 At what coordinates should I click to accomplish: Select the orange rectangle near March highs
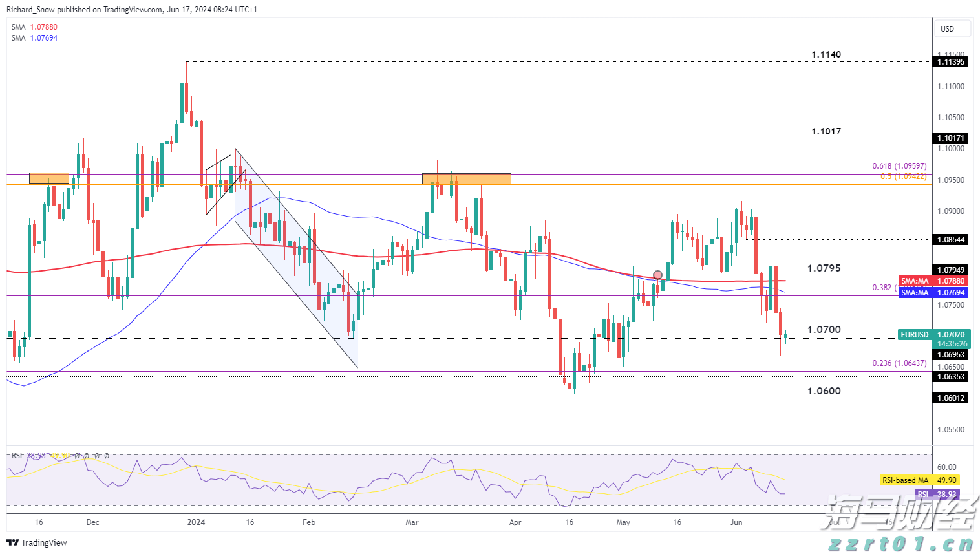[x=466, y=178]
